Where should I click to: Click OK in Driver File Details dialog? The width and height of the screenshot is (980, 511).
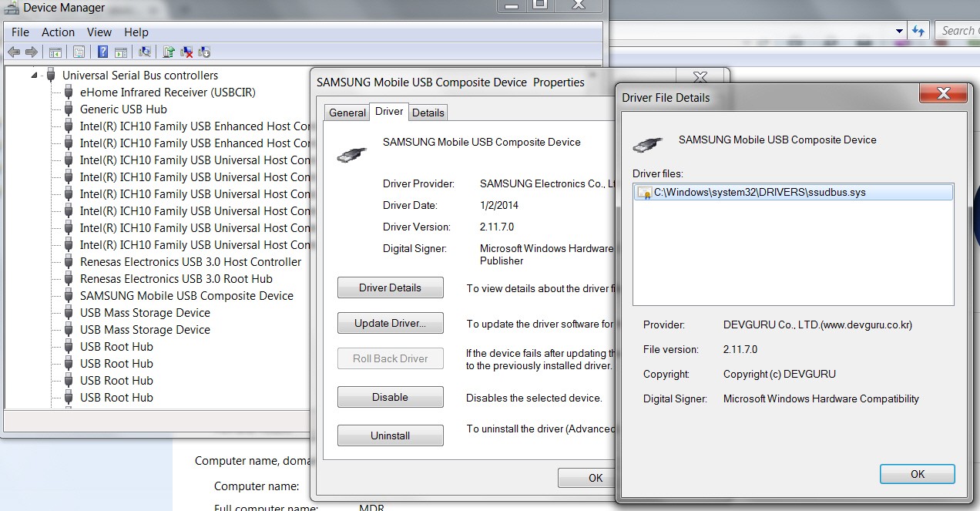pyautogui.click(x=917, y=474)
